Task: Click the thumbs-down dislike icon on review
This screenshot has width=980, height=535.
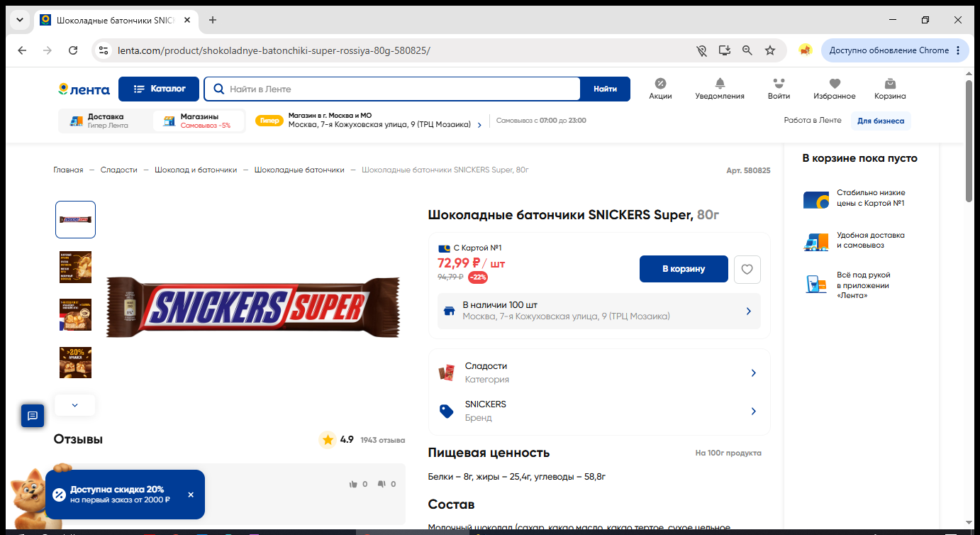Action: pyautogui.click(x=382, y=484)
